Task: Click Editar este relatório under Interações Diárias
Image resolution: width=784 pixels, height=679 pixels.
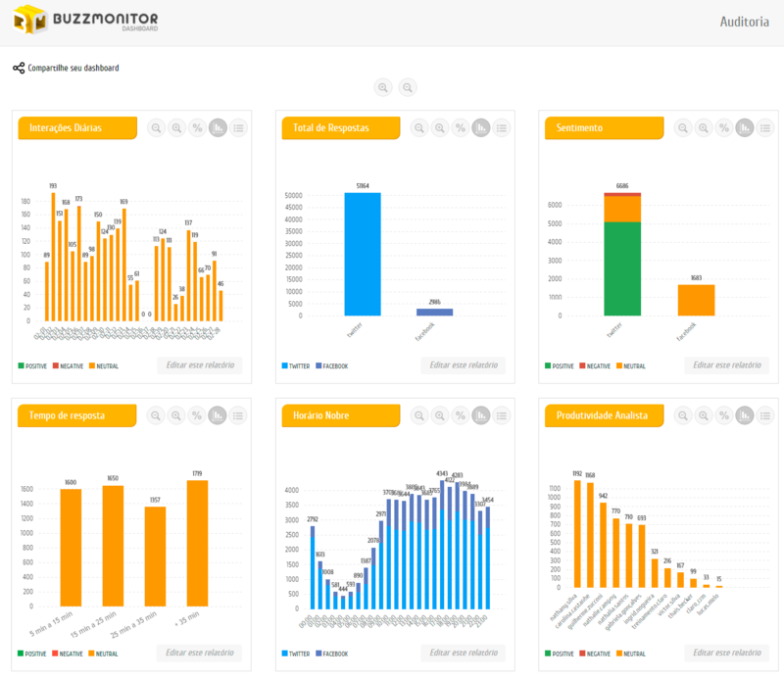Action: coord(200,365)
